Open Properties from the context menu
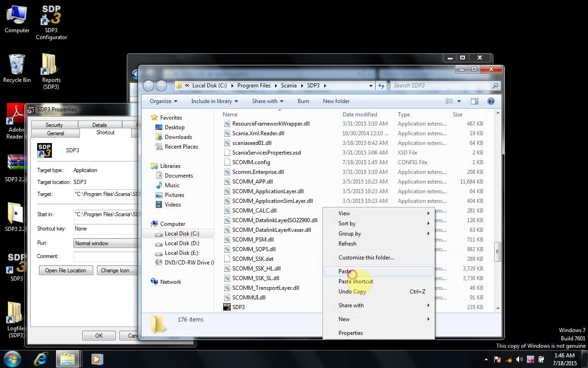Image resolution: width=588 pixels, height=368 pixels. click(x=379, y=333)
